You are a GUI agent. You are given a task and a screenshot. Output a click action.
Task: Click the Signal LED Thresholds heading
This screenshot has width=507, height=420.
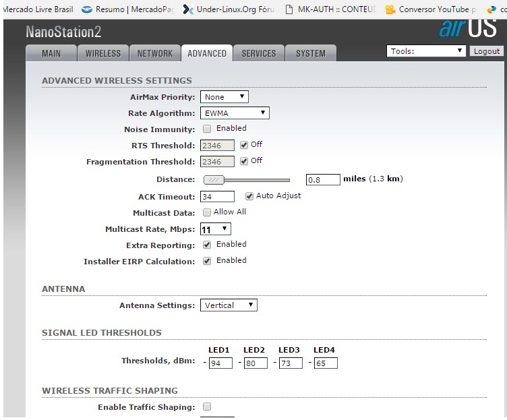tap(102, 333)
